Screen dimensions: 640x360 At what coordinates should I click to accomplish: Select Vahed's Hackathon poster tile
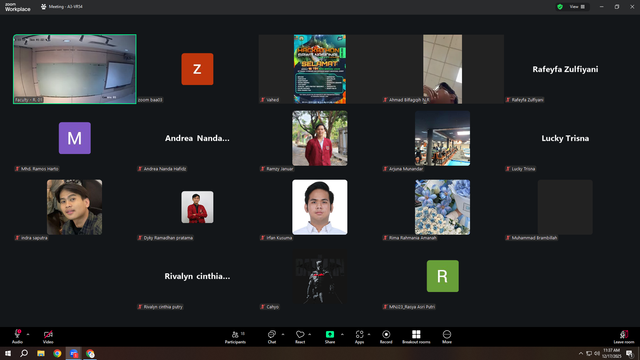pos(320,69)
